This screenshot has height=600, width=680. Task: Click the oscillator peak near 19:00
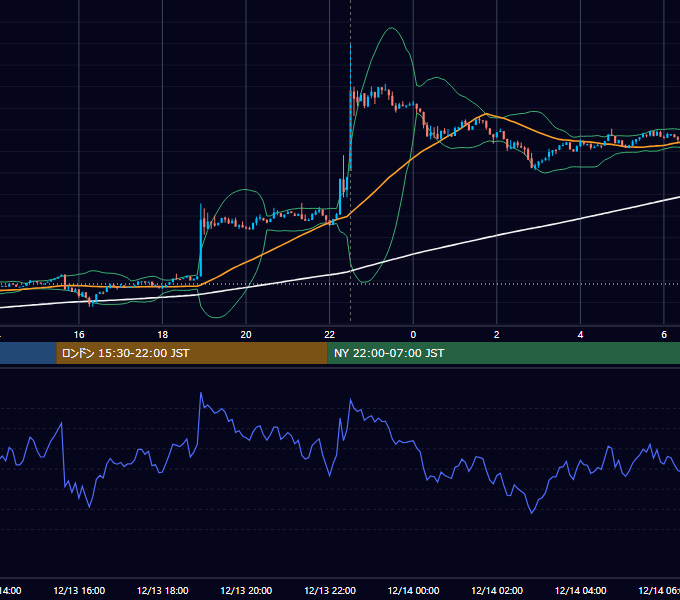[201, 393]
